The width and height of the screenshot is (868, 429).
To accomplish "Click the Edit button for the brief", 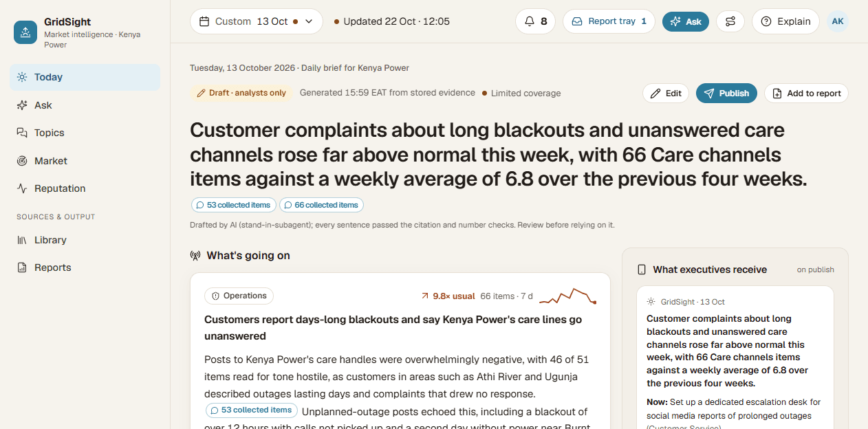I will (x=666, y=93).
